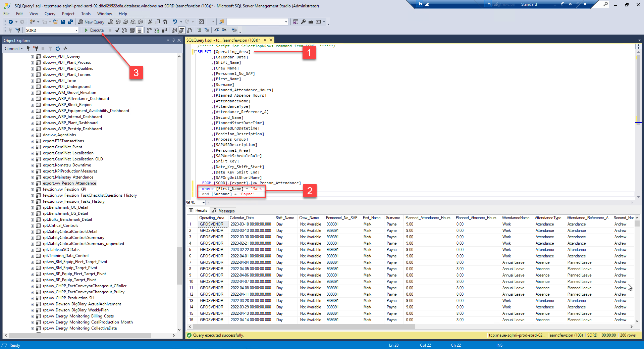Screen dimensions: 644x349
Task: Open the SORD database dropdown
Action: [x=76, y=30]
